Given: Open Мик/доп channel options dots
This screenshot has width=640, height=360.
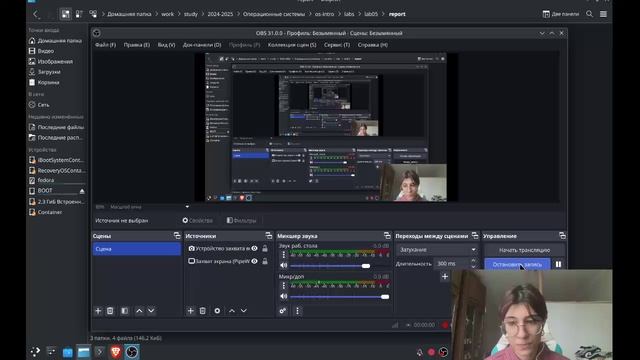Looking at the screenshot, I should click(284, 286).
